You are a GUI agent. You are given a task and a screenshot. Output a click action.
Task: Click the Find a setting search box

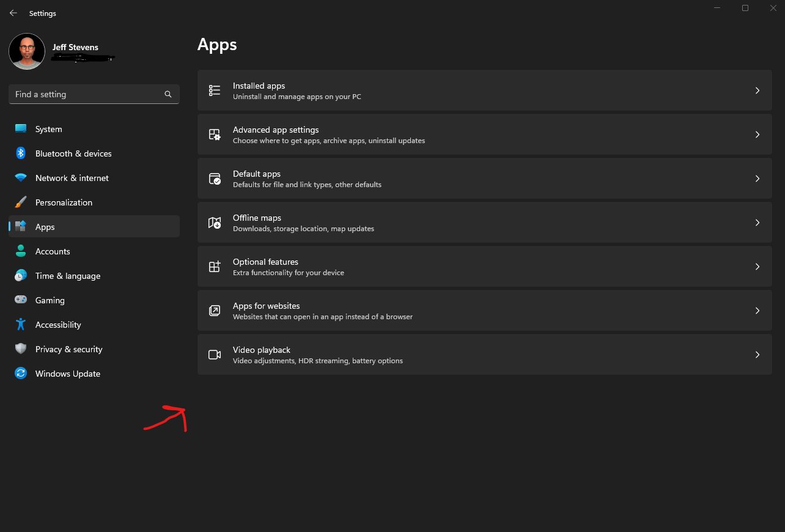pos(94,94)
